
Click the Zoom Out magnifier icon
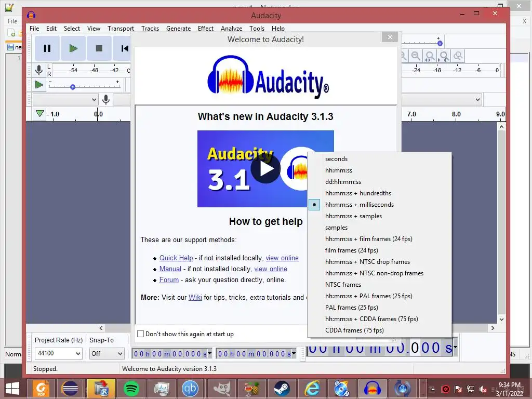pyautogui.click(x=415, y=56)
